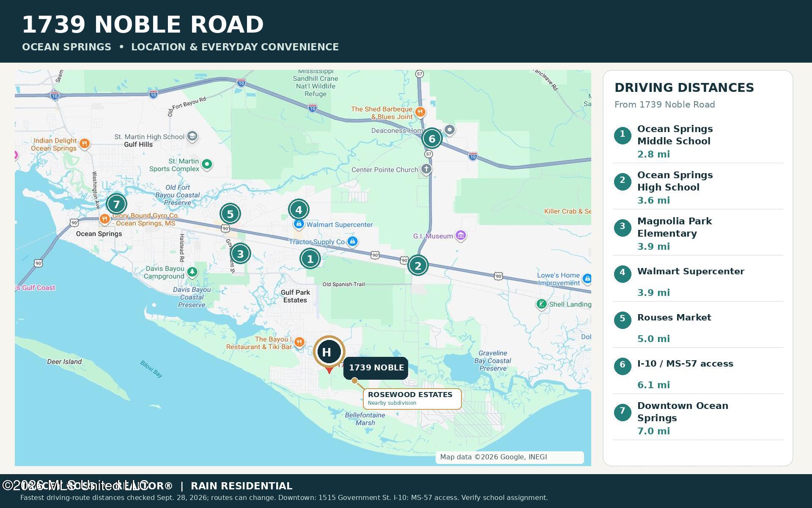Click I-10 / MS-57 access list entry

[698, 372]
